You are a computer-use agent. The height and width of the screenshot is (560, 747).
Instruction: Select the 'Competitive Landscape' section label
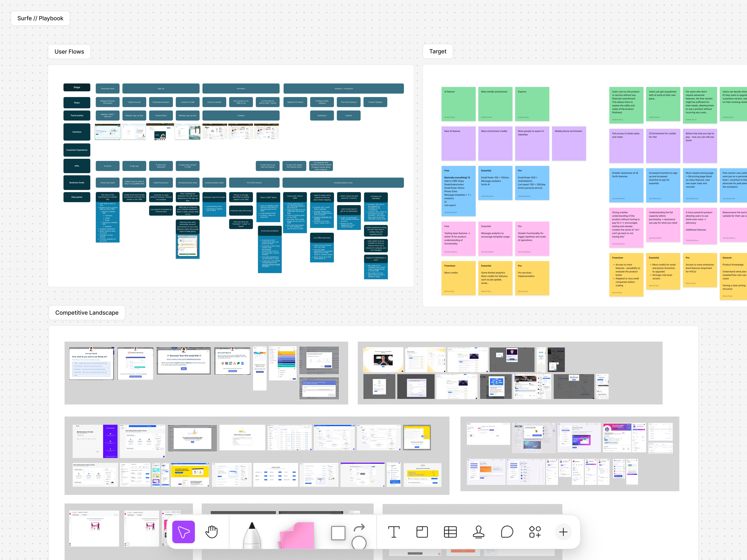coord(87,313)
